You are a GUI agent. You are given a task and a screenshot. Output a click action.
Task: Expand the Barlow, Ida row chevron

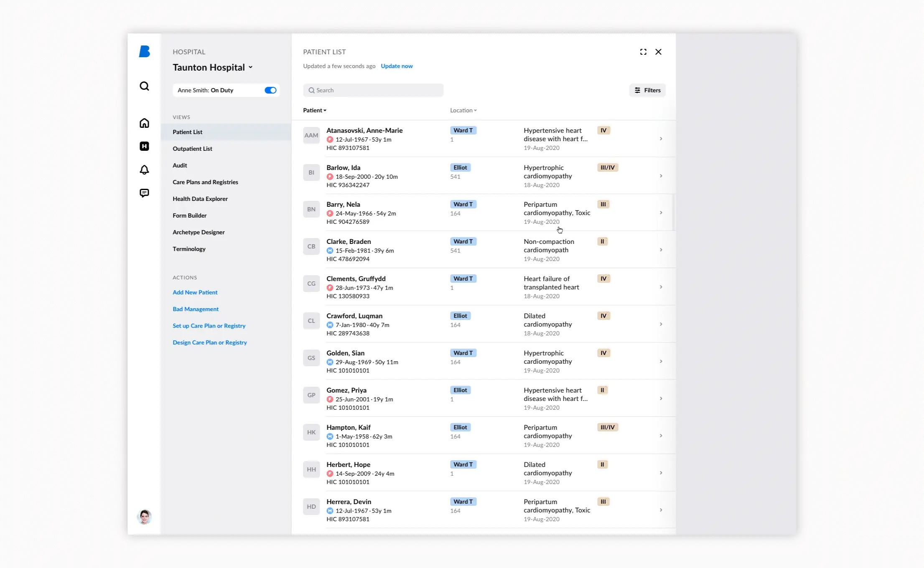(x=661, y=176)
